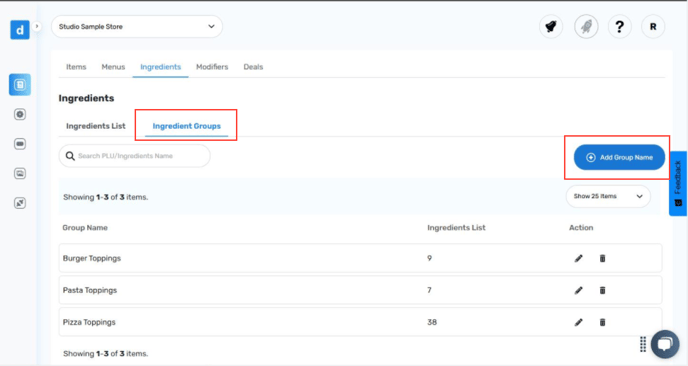Click the 'Ingredients List' column header
Viewport: 688px width, 366px height.
point(456,227)
